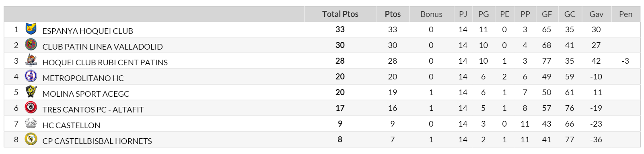Open METROPOLITANO HC team name
This screenshot has height=154, width=644.
pos(83,78)
